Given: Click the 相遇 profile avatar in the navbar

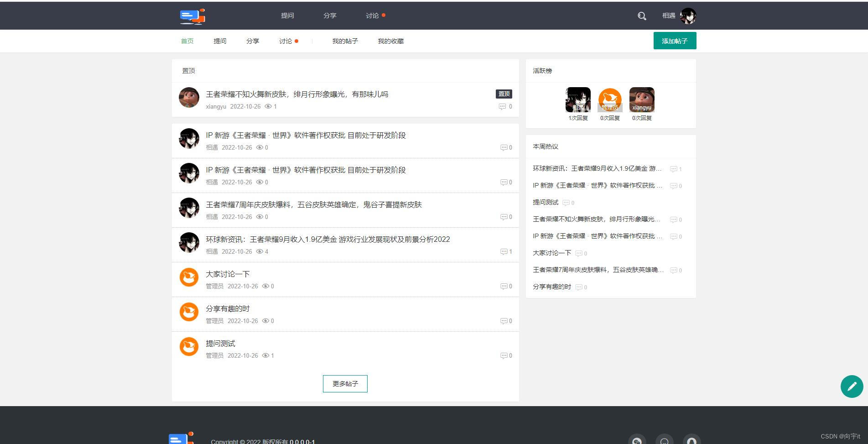Looking at the screenshot, I should click(688, 16).
